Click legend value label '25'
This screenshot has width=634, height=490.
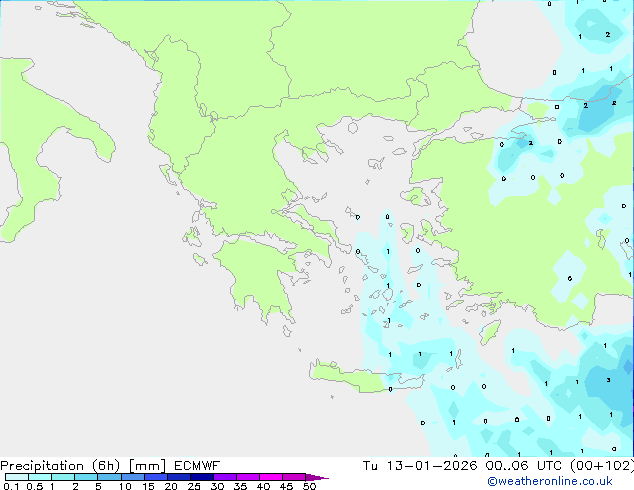coord(194,486)
